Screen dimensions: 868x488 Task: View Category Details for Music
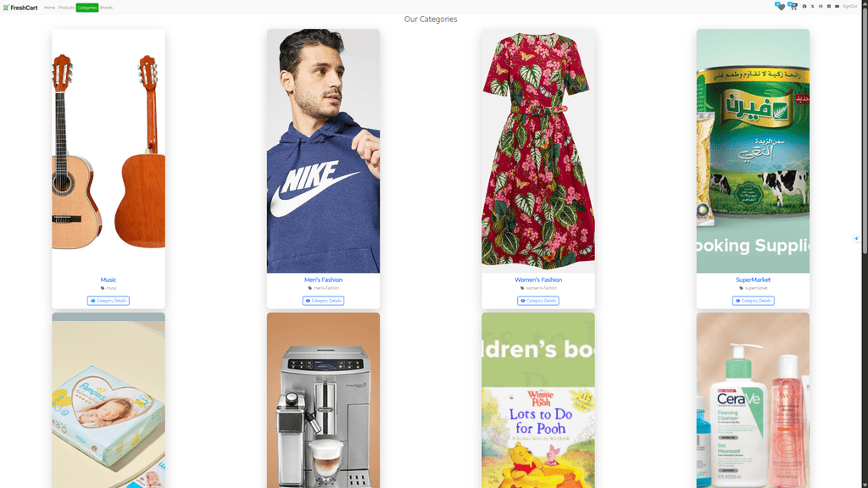[108, 301]
